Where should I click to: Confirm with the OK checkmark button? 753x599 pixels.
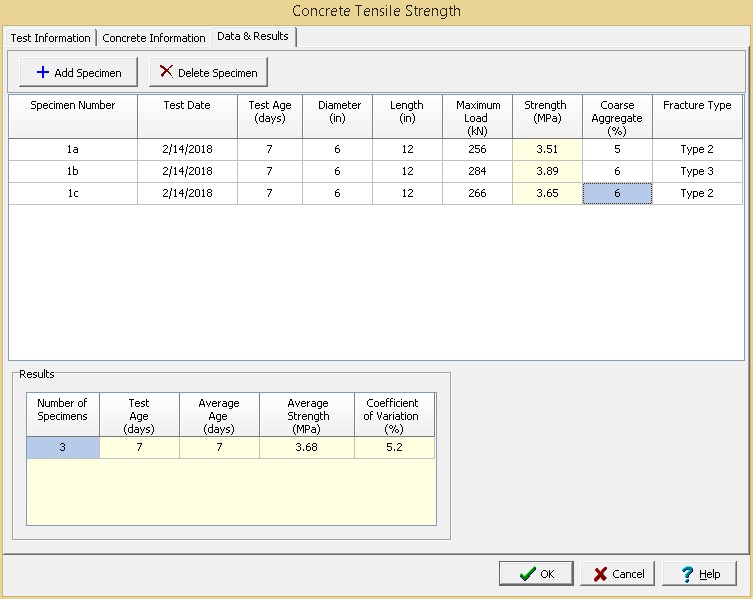536,574
